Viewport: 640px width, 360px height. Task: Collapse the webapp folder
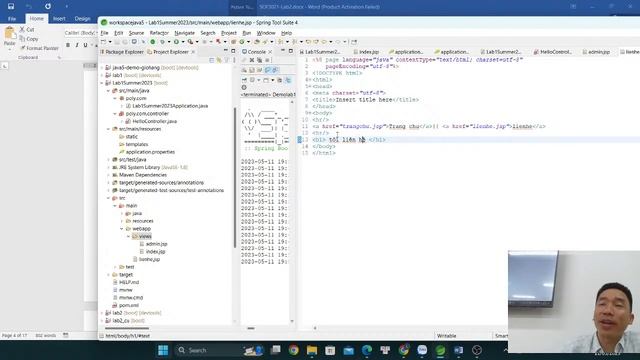(122, 229)
